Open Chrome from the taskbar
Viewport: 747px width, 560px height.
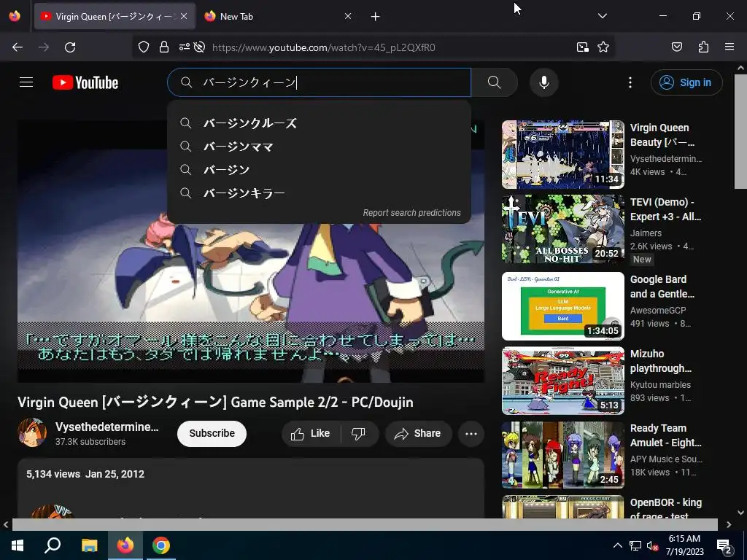coord(161,545)
